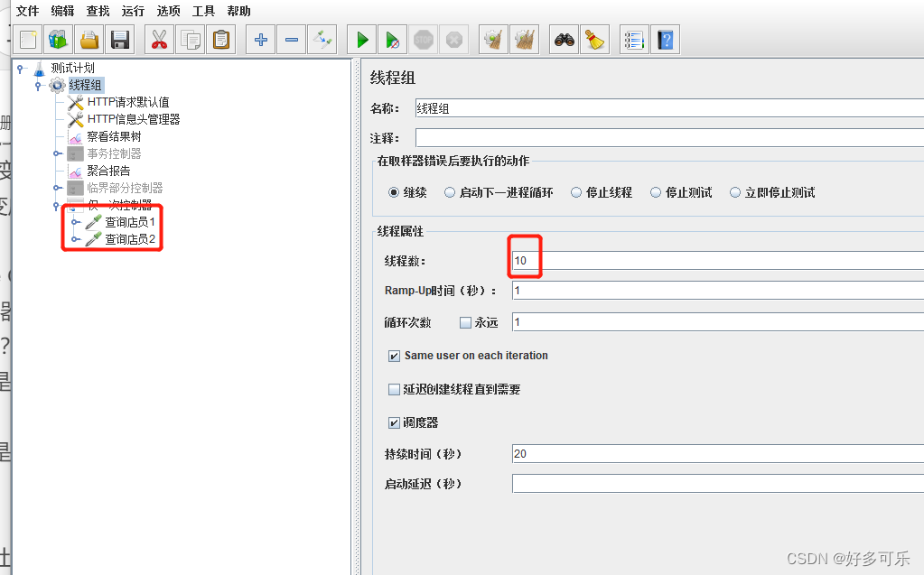Select 聚合报告 in the tree
924x575 pixels.
(109, 171)
